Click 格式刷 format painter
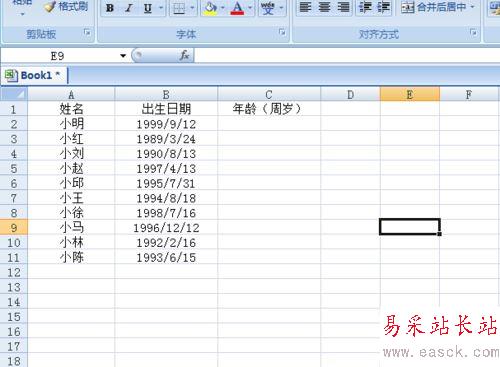 point(66,7)
